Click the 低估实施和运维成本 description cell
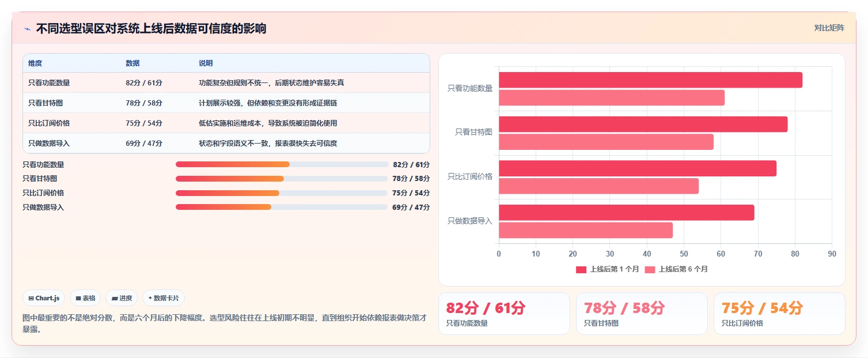This screenshot has width=868, height=358. [268, 123]
